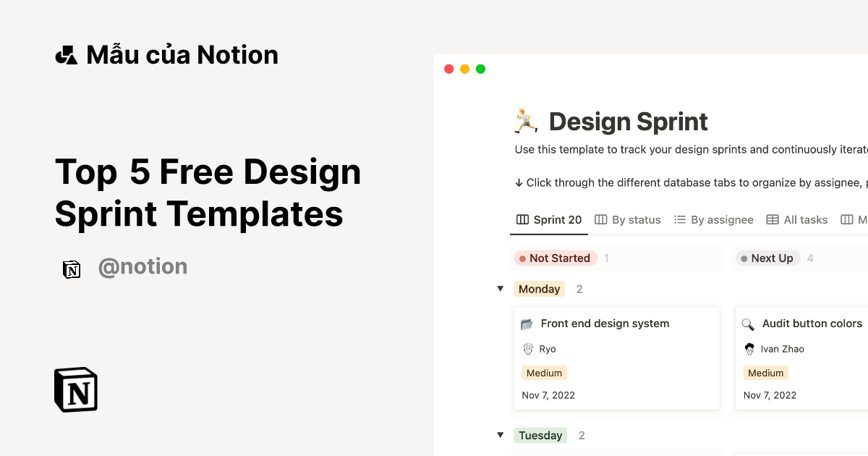This screenshot has width=868, height=456.
Task: Click the table icon on All tasks tab
Action: coord(775,219)
